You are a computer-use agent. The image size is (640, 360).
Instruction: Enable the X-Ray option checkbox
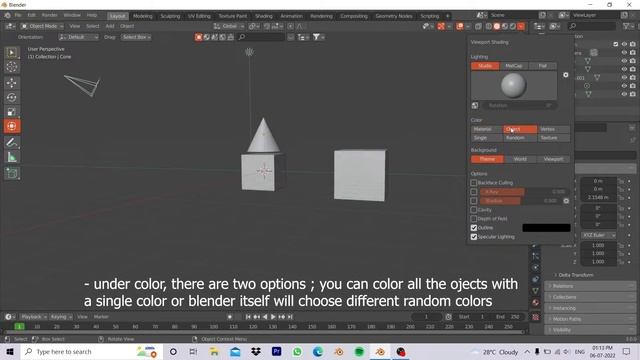click(x=474, y=192)
